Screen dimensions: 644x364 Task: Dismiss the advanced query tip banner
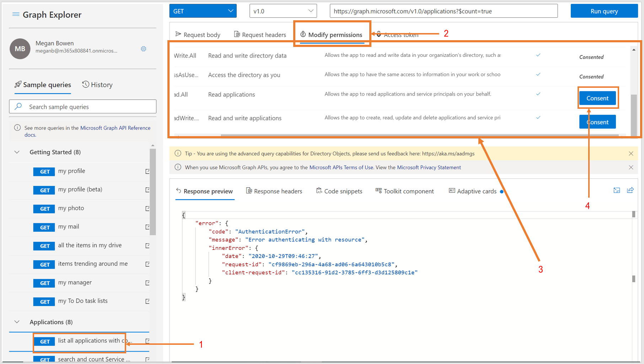pyautogui.click(x=631, y=154)
